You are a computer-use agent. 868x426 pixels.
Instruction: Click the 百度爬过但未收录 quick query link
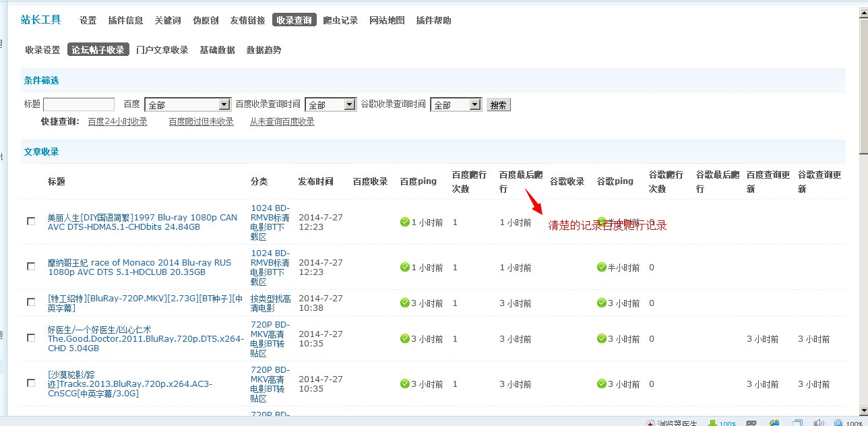pos(201,122)
